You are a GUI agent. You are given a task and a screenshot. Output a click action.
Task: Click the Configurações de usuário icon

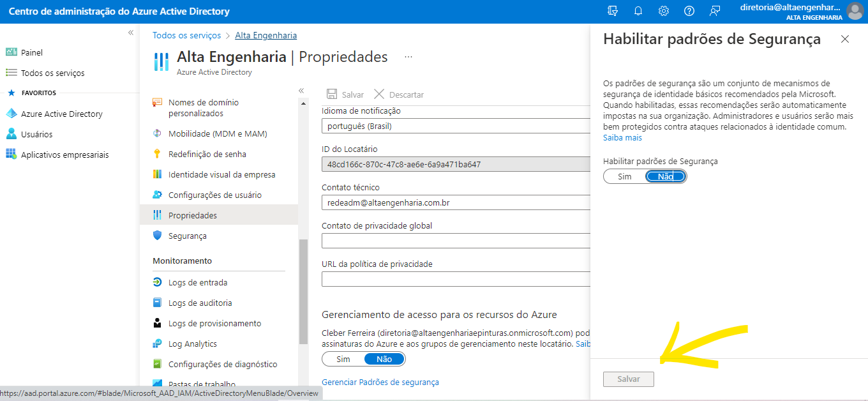157,195
